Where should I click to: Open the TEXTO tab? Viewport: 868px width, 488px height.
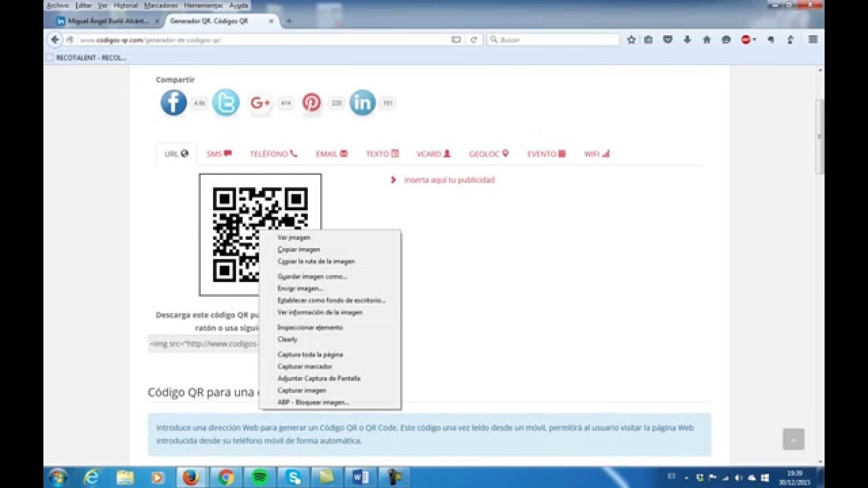tap(382, 154)
